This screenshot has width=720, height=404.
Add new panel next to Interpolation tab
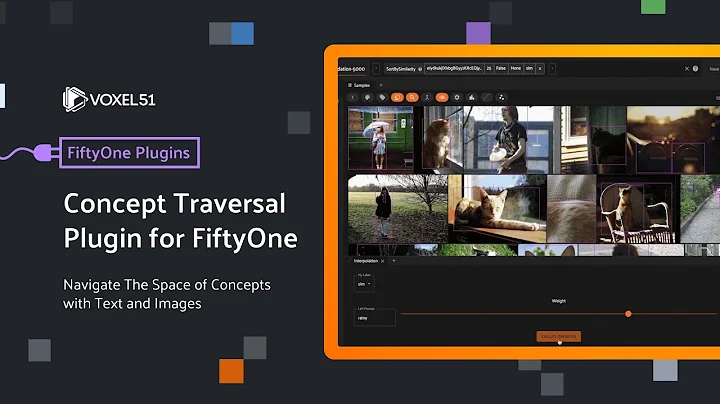click(394, 261)
